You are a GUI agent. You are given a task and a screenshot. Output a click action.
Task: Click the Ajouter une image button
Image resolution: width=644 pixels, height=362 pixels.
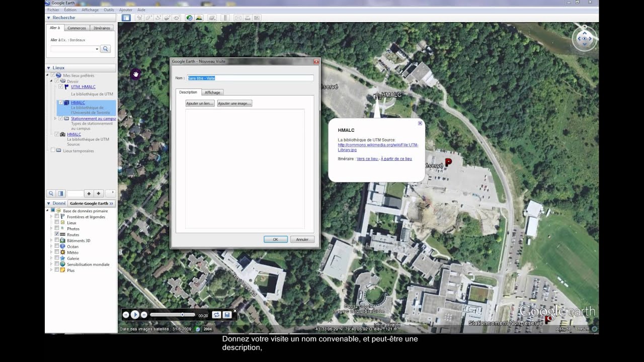click(x=234, y=103)
